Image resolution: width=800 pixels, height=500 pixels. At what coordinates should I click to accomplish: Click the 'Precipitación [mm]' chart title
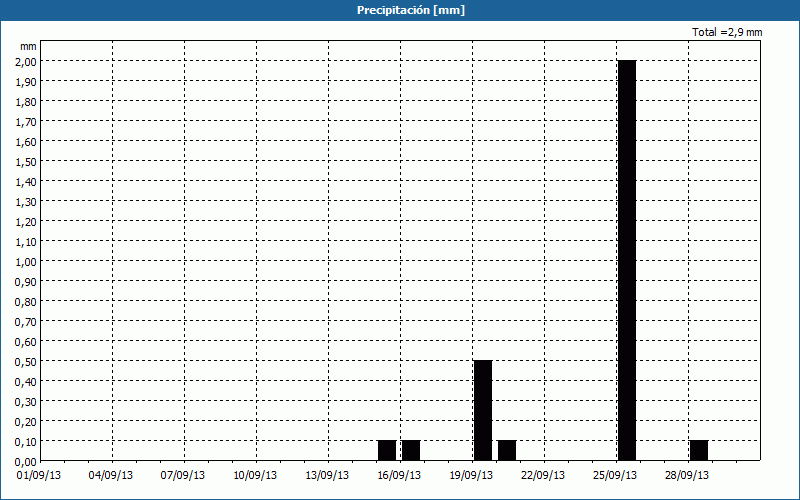411,10
